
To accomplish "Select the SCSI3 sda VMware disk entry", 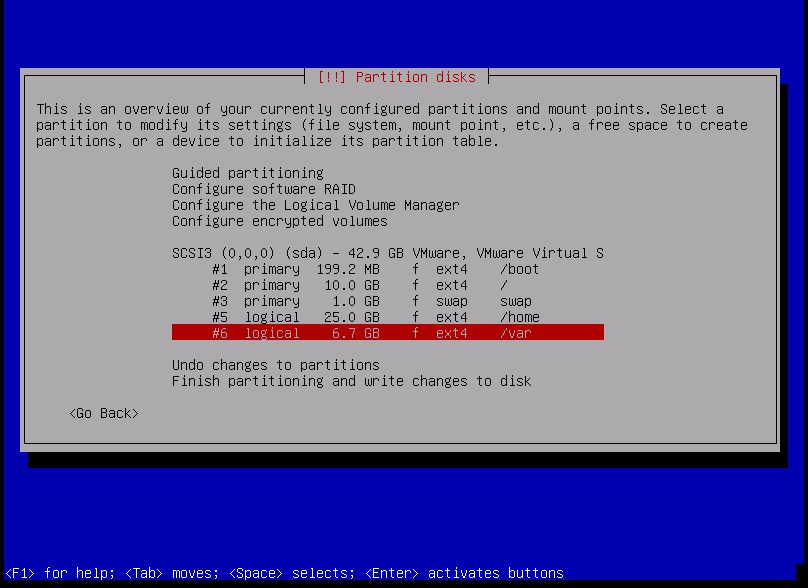I will [387, 253].
